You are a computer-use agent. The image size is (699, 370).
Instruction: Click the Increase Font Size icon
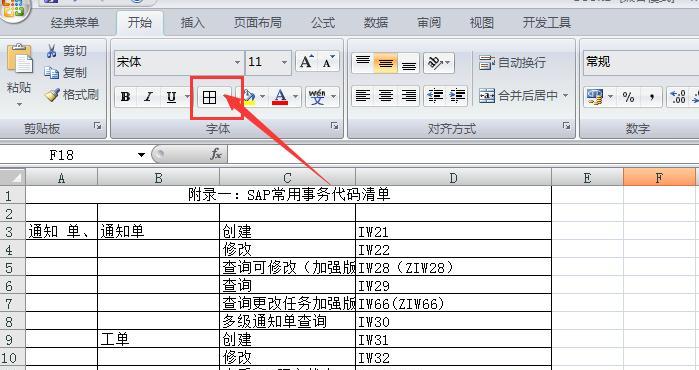pyautogui.click(x=307, y=62)
